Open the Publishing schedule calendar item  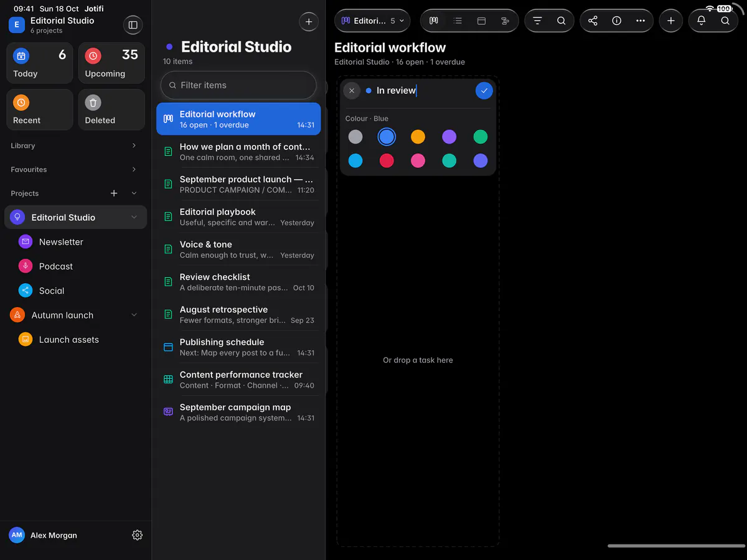pyautogui.click(x=238, y=347)
